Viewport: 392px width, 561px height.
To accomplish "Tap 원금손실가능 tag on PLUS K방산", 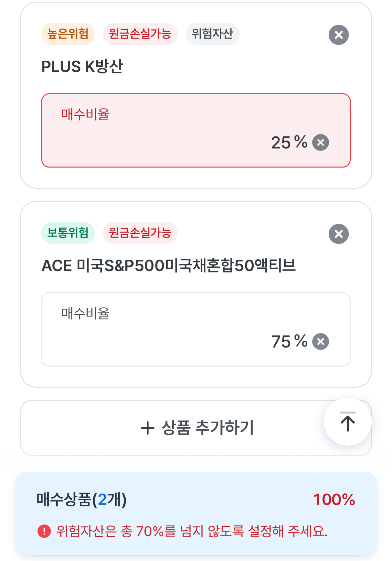I will [x=140, y=34].
